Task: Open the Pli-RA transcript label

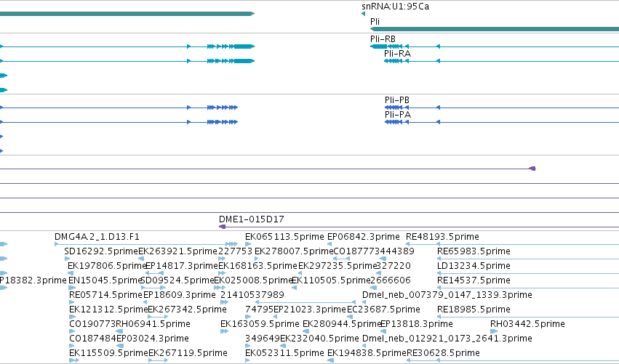Action: point(398,54)
